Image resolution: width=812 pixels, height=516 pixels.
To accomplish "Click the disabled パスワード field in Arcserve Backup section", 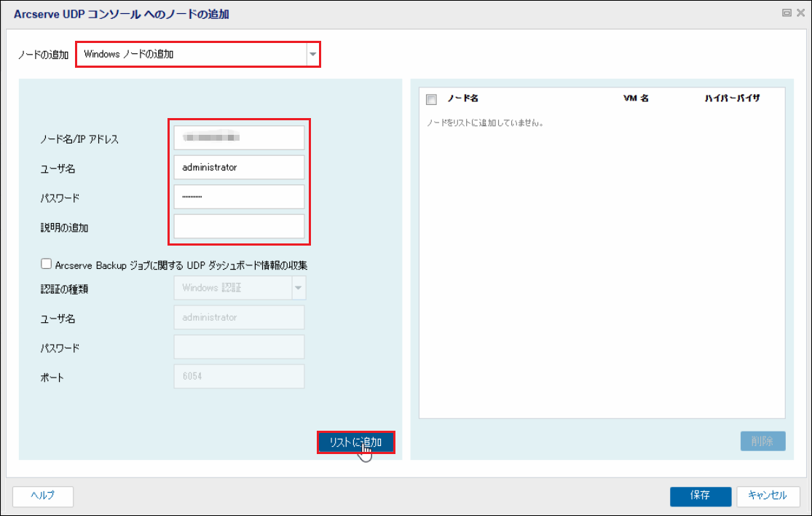I will click(239, 347).
